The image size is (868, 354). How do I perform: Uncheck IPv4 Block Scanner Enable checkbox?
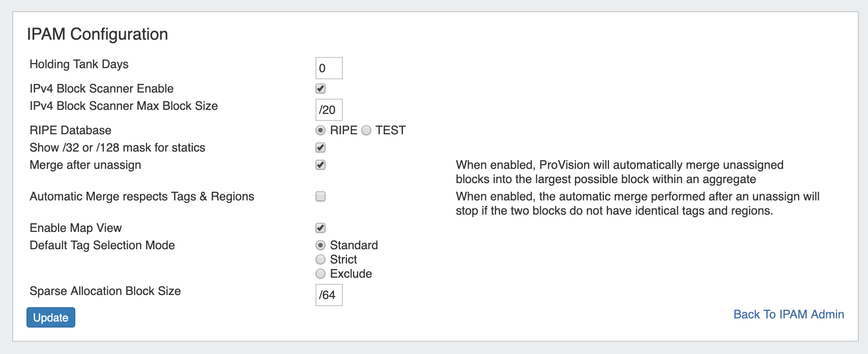pyautogui.click(x=321, y=88)
